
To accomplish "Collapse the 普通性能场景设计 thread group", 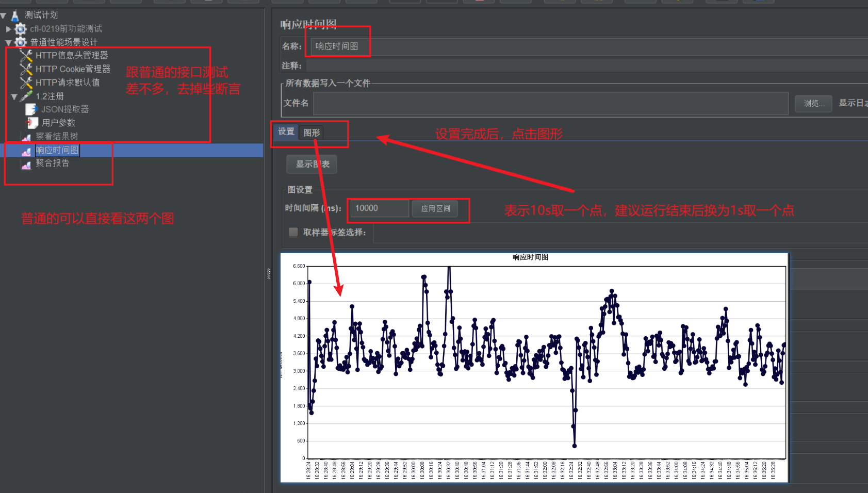I will pyautogui.click(x=8, y=42).
